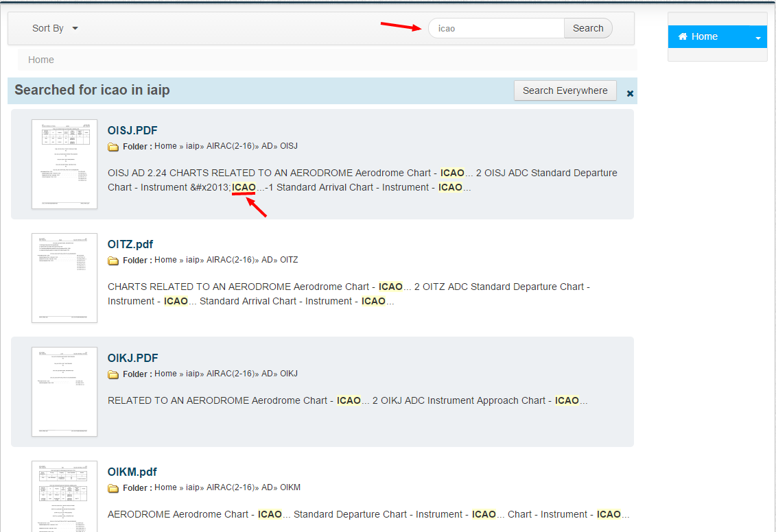Click the house icon in the Home panel
The height and width of the screenshot is (532, 776).
point(683,36)
